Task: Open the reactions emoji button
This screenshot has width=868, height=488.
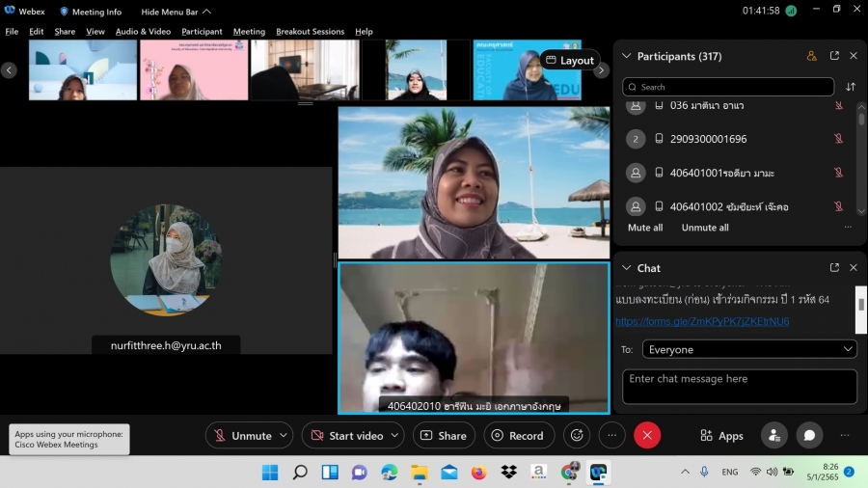Action: 577,435
